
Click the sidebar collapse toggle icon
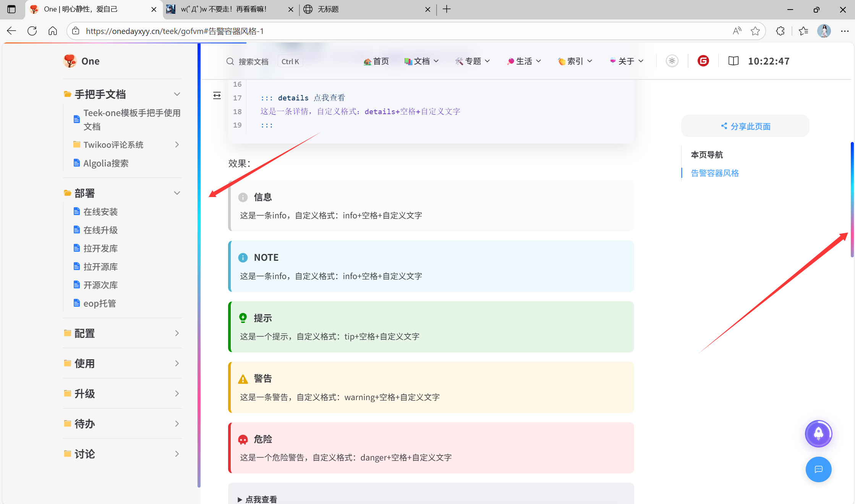(x=217, y=95)
